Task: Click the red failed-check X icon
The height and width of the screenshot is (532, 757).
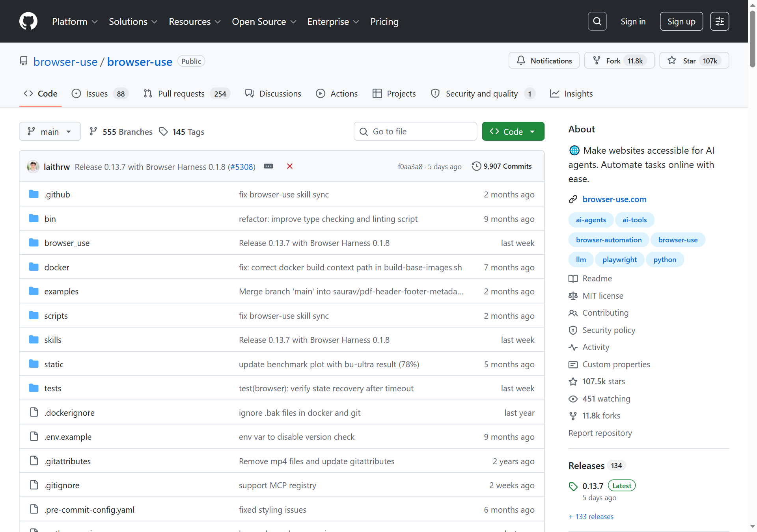Action: pos(290,166)
